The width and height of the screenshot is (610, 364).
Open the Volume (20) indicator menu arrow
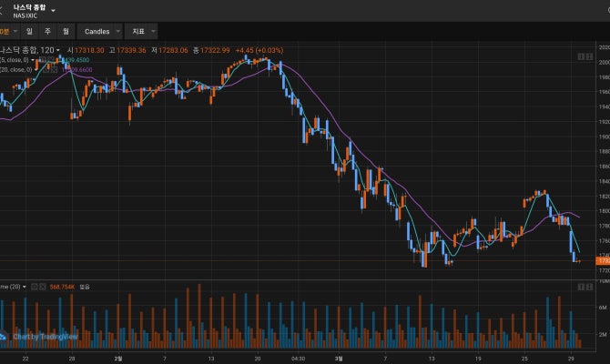[x=25, y=287]
